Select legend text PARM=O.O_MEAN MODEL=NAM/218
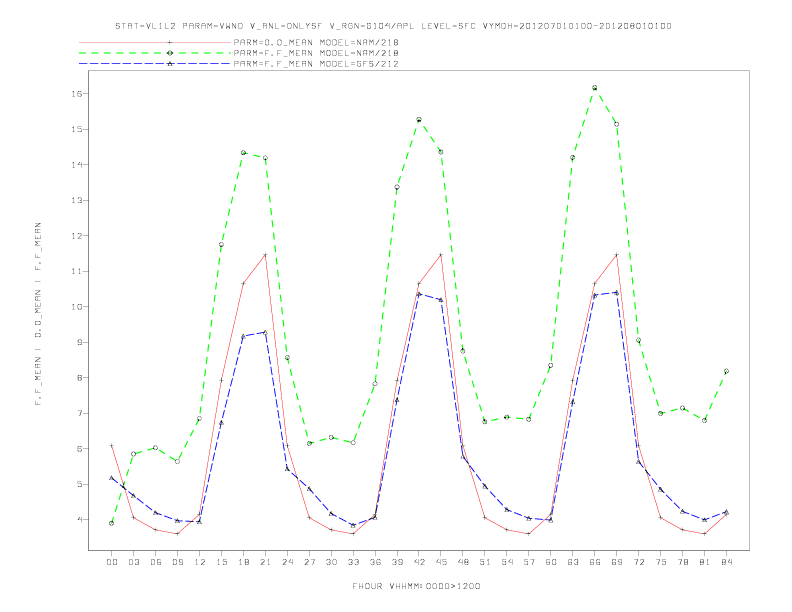 point(316,42)
